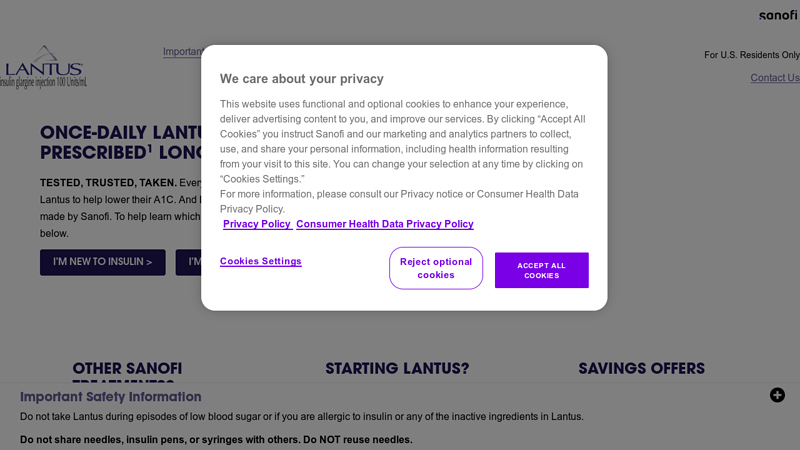Click the For U.S. Residents Only text
Image resolution: width=800 pixels, height=450 pixels.
point(752,55)
